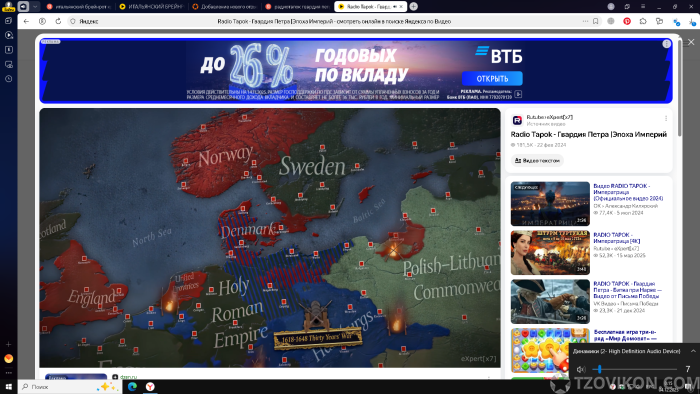This screenshot has width=700, height=394.
Task: Open the Yandex Browser taskbar icon
Action: (x=150, y=386)
